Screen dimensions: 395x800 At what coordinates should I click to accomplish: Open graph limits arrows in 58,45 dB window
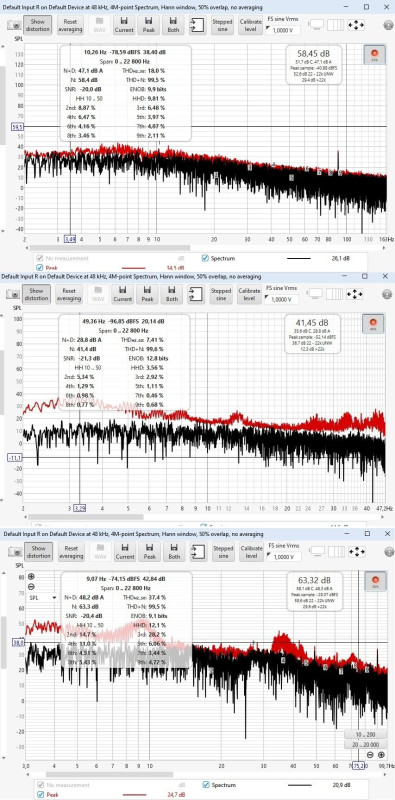(x=356, y=24)
